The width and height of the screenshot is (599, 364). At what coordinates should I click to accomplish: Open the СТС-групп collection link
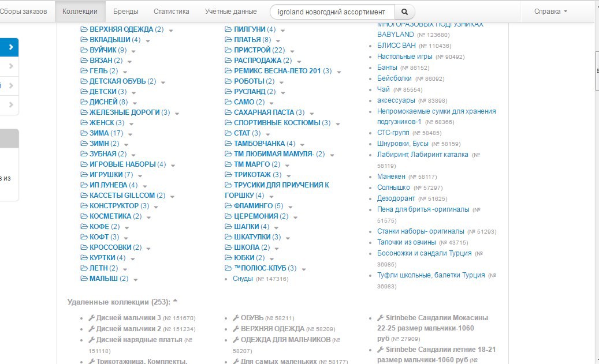pos(393,133)
